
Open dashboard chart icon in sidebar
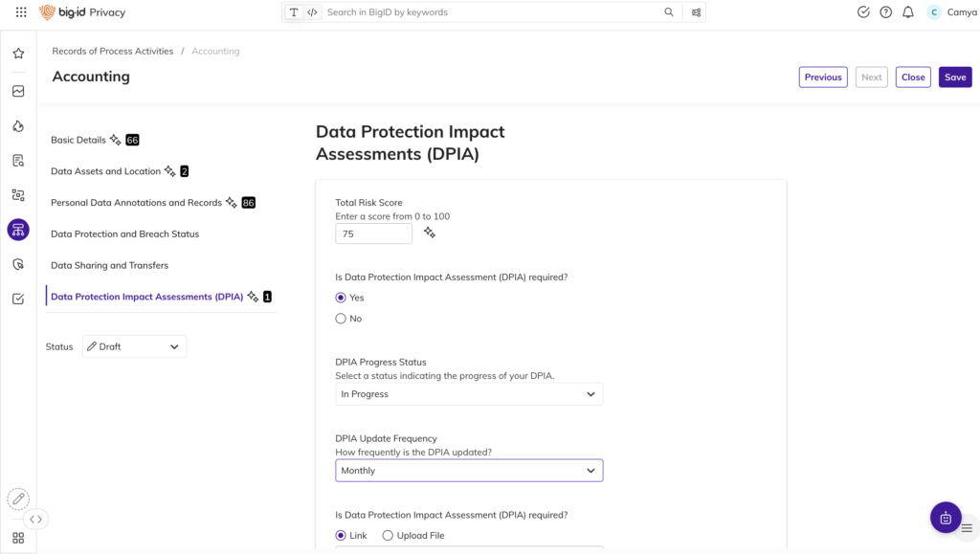(x=18, y=91)
